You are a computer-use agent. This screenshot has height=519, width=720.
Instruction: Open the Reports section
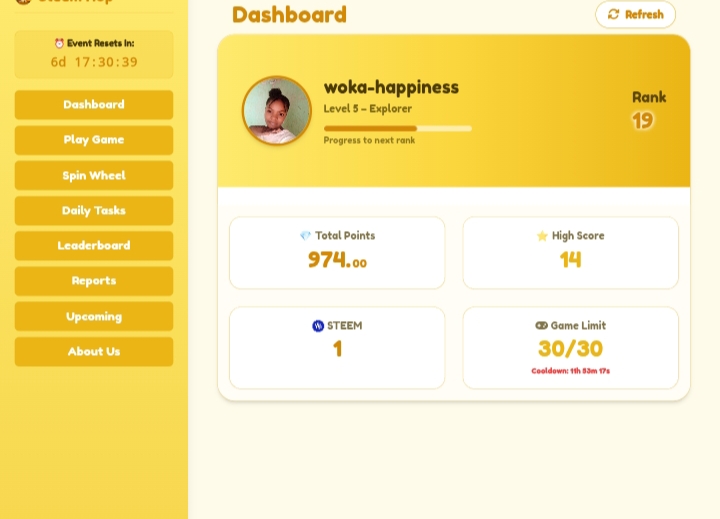(x=94, y=281)
